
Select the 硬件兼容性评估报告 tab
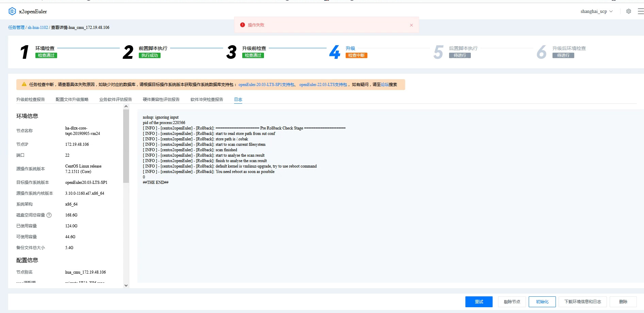click(x=161, y=100)
